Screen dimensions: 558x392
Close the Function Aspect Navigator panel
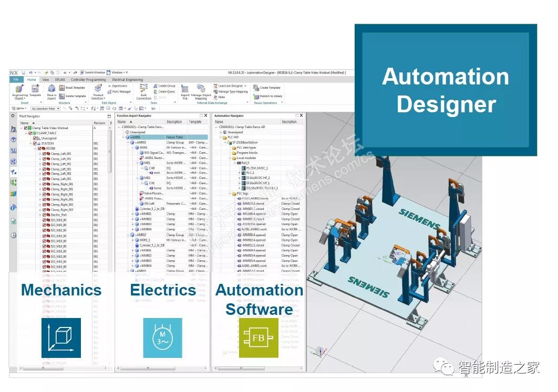tap(205, 115)
